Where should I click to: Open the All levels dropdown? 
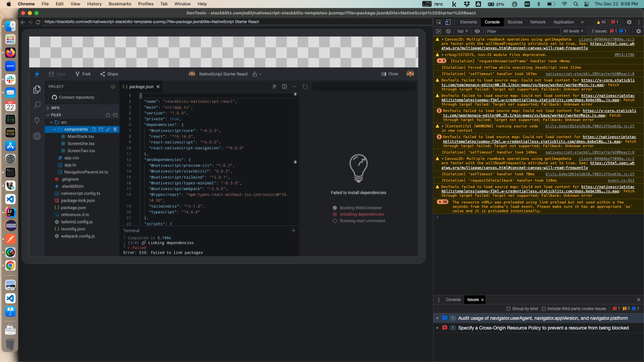[573, 31]
